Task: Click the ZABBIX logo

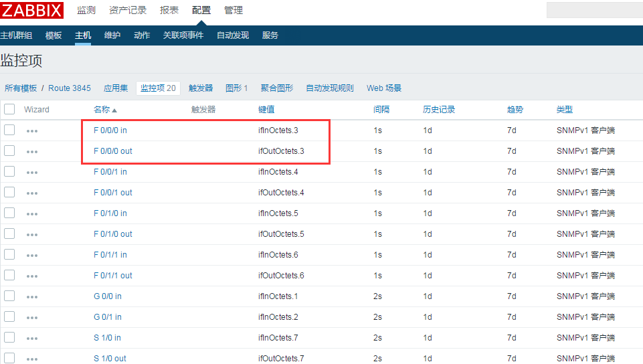Action: tap(31, 10)
